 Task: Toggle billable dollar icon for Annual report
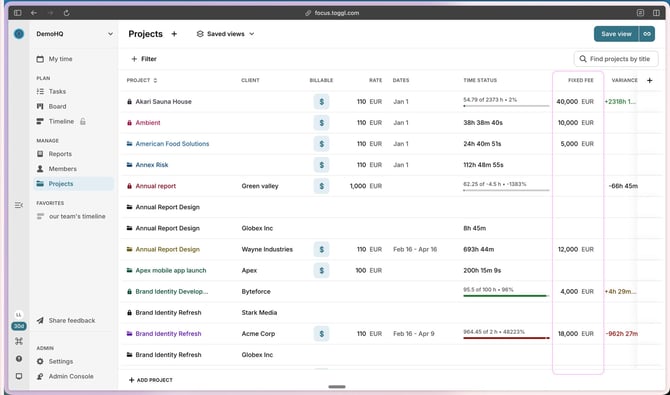click(321, 186)
